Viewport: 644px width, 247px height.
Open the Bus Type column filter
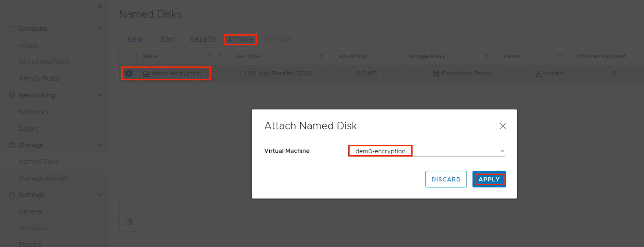[321, 57]
